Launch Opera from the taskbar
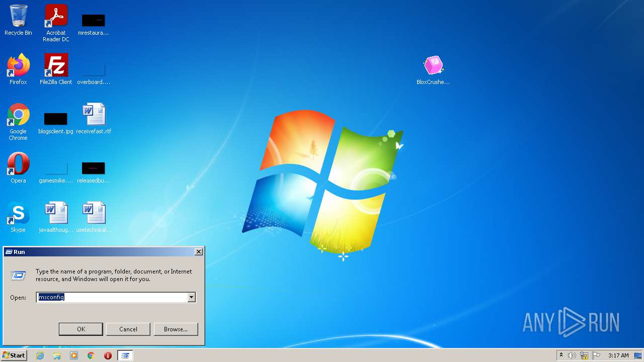The width and height of the screenshot is (644, 362). [x=108, y=355]
